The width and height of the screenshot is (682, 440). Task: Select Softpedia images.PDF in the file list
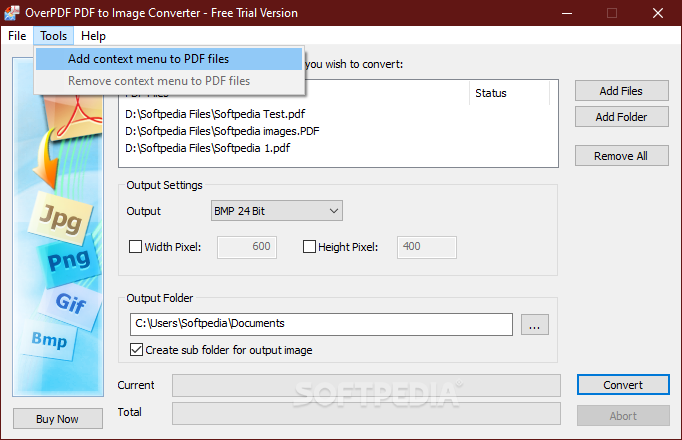click(222, 131)
